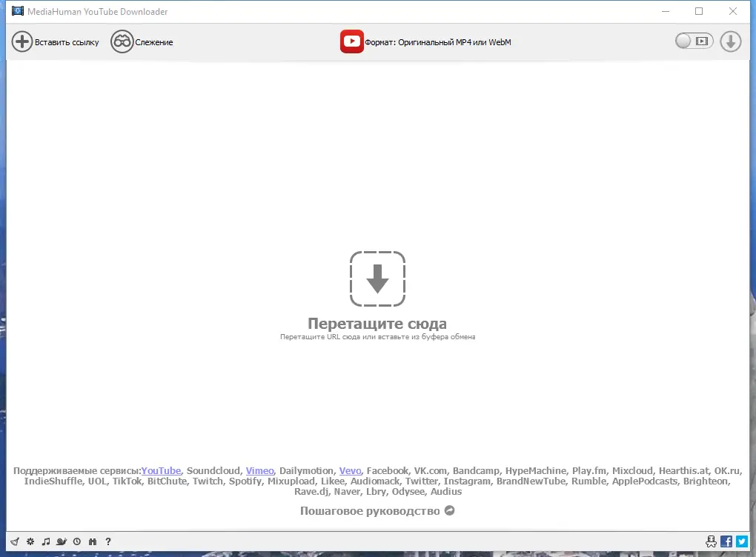
Task: Open settings via the gear icon
Action: 30,541
